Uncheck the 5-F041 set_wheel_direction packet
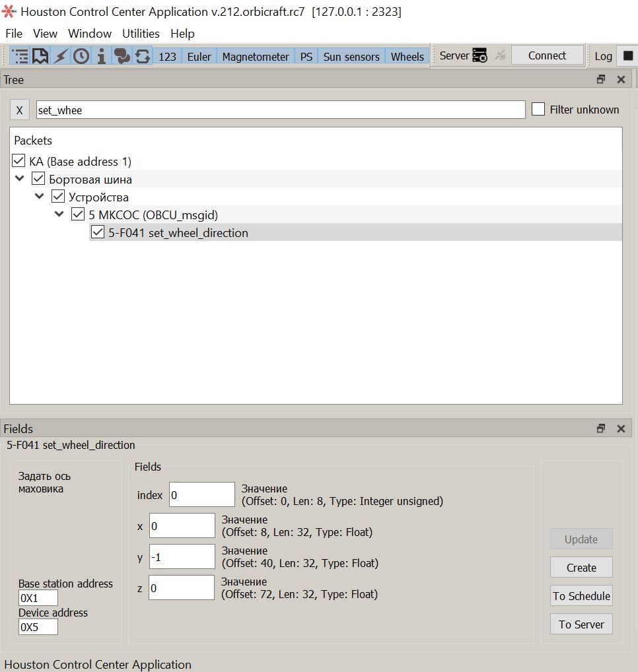Screen dimensions: 638x672 pyautogui.click(x=98, y=232)
